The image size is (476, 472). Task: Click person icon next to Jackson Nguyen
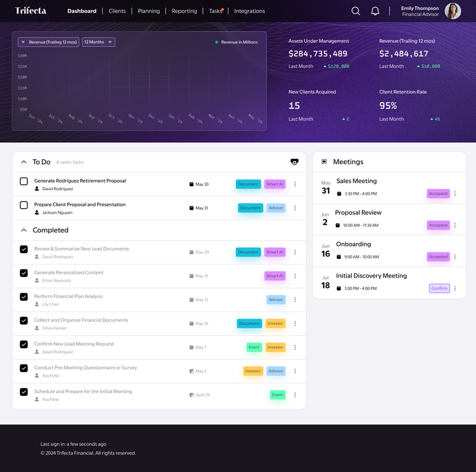pos(37,213)
